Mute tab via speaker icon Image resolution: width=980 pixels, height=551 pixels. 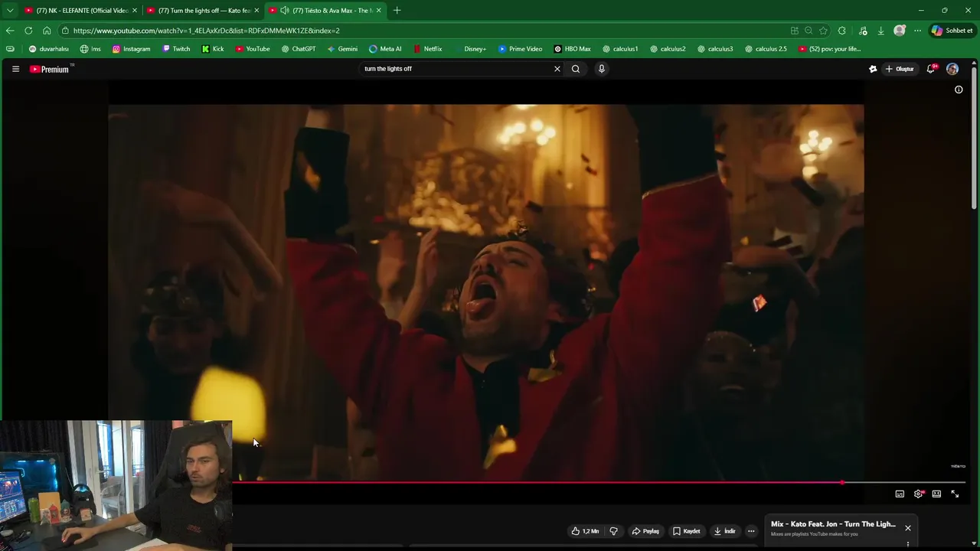(285, 11)
